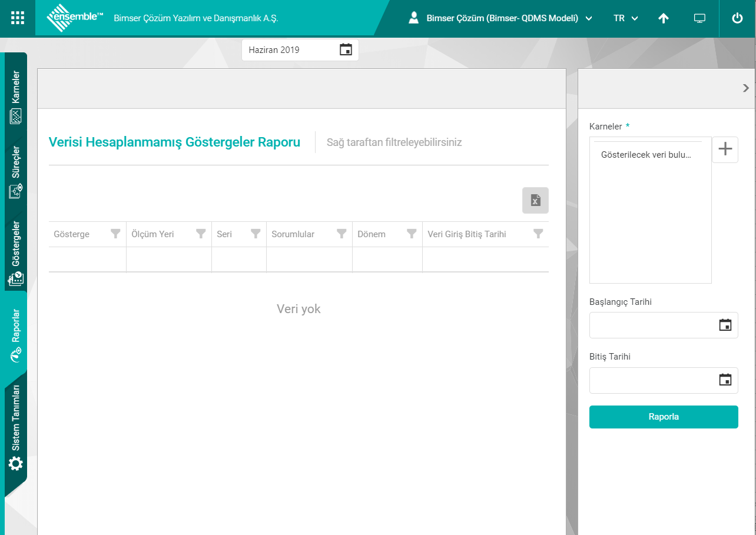Open the Süreçler side tab

[16, 172]
